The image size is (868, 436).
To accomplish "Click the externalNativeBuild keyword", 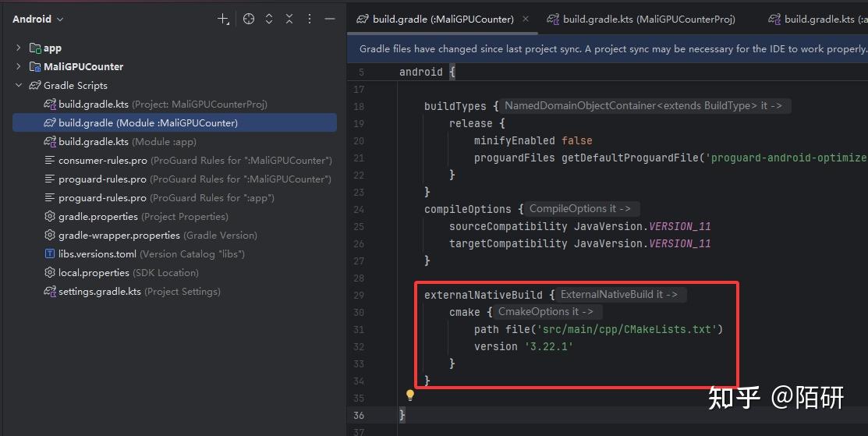I will pos(484,295).
